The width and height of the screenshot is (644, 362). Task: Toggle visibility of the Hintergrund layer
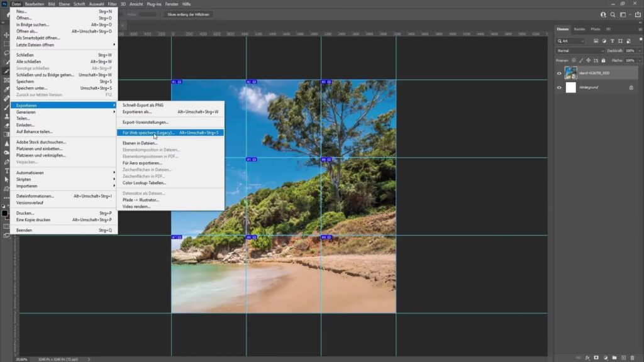(560, 87)
